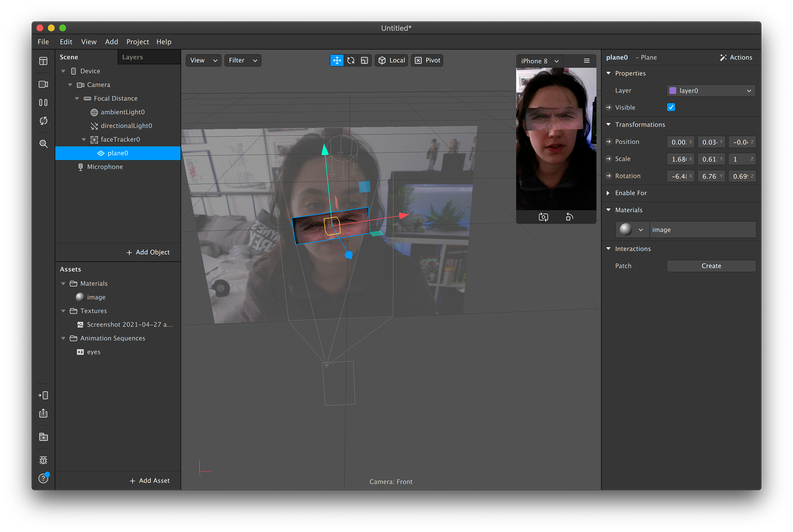Select the eyes animation sequence asset
This screenshot has width=793, height=532.
click(118, 352)
